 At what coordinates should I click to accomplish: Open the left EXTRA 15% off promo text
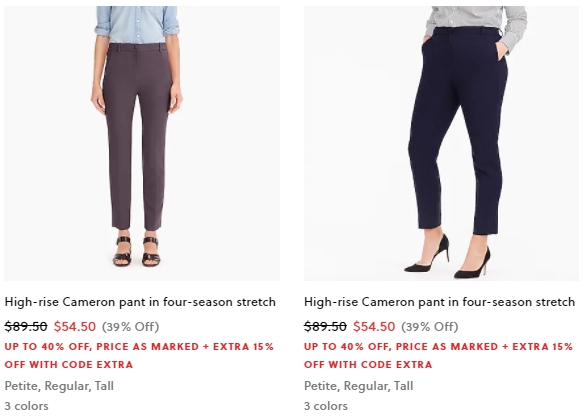139,356
